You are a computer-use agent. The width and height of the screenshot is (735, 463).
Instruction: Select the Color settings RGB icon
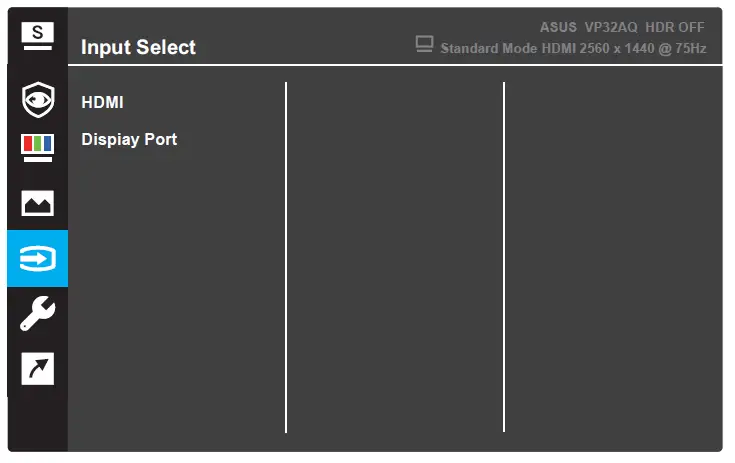pos(37,146)
